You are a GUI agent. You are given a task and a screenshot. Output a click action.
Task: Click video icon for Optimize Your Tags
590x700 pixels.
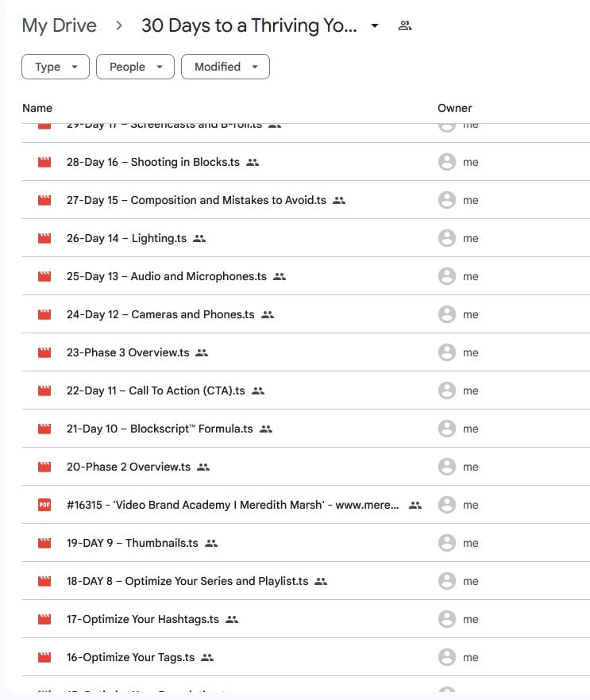pos(44,657)
